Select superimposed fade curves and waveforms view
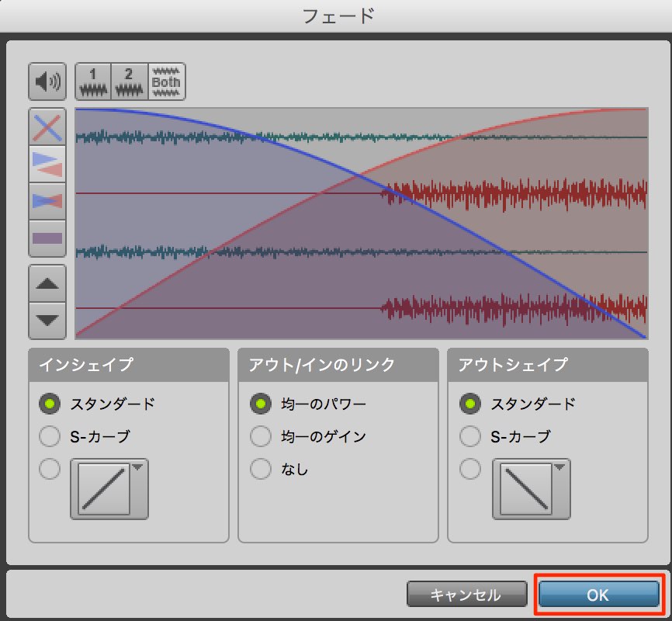Image resolution: width=672 pixels, height=621 pixels. tap(47, 201)
